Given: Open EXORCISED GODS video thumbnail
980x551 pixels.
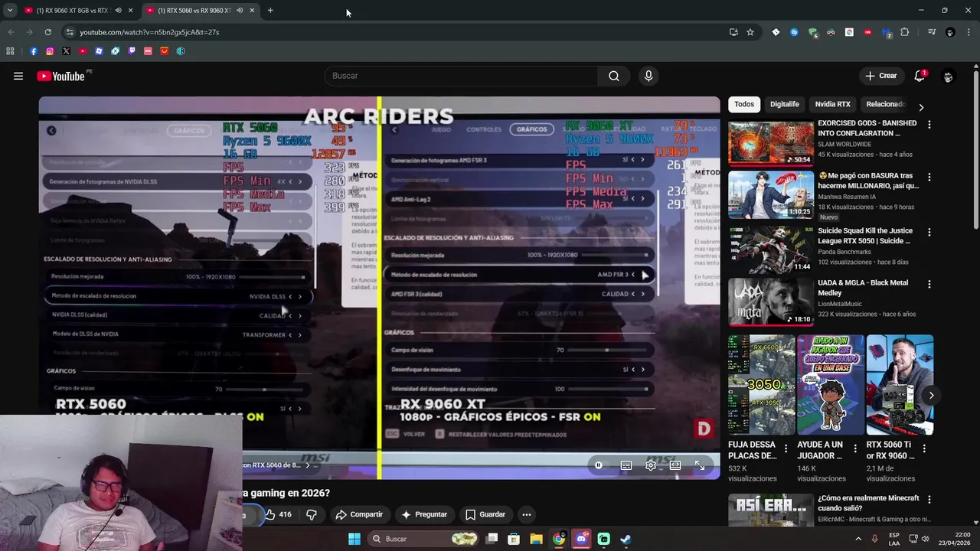Looking at the screenshot, I should tap(771, 143).
